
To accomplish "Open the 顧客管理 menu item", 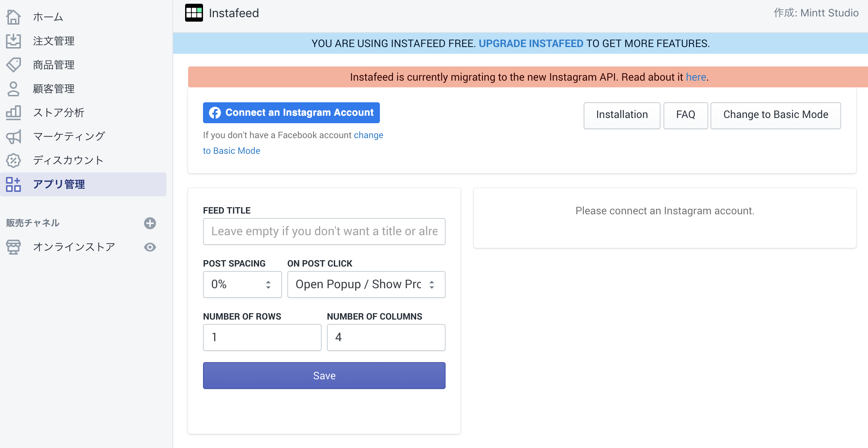I will click(x=84, y=89).
